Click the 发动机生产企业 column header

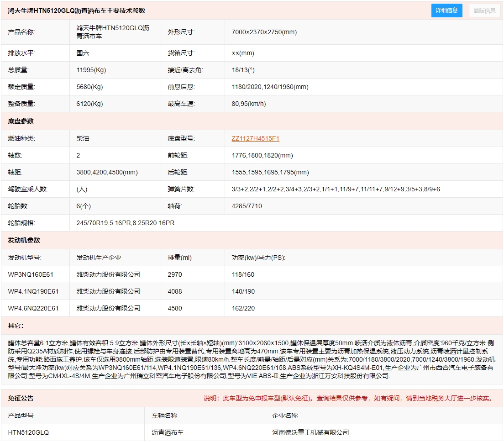click(x=99, y=258)
